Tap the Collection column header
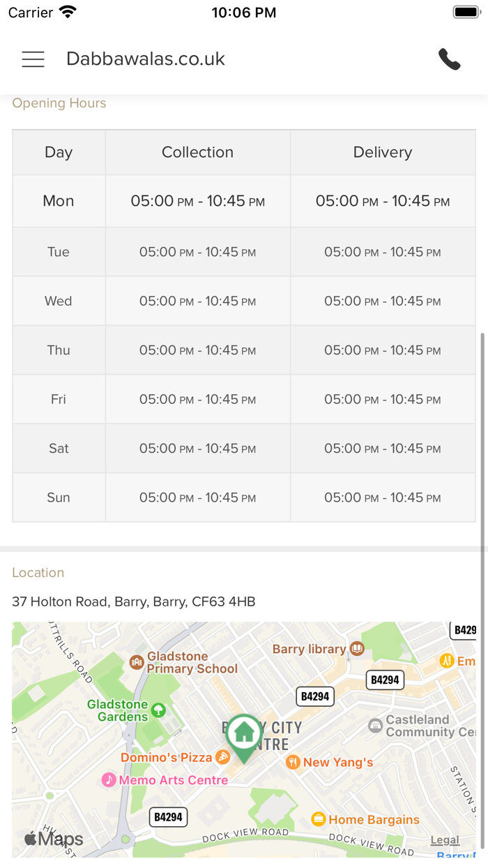Screen dimensions: 488x868 pos(197,152)
